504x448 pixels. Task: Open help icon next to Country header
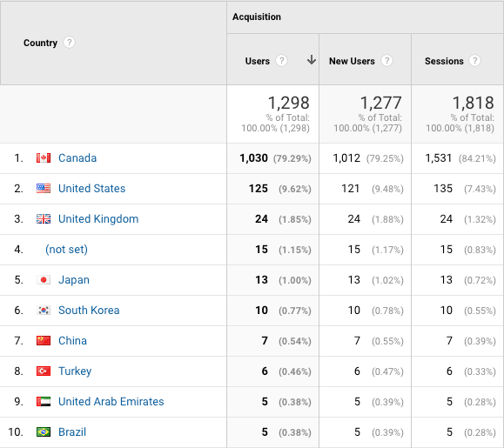coord(69,43)
